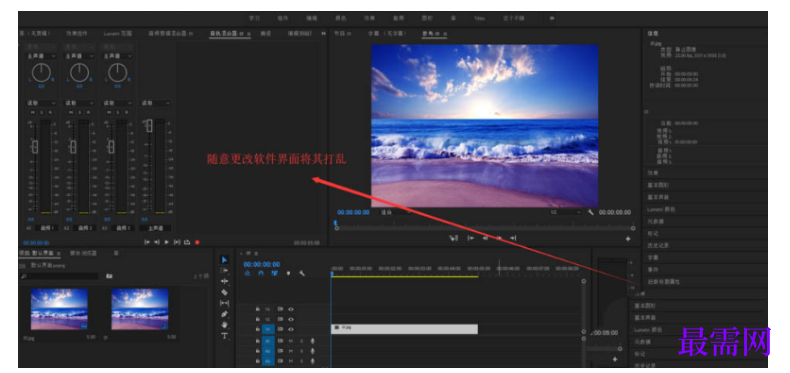Add a marker in the timeline header
This screenshot has height=373, width=790.
[x=288, y=273]
